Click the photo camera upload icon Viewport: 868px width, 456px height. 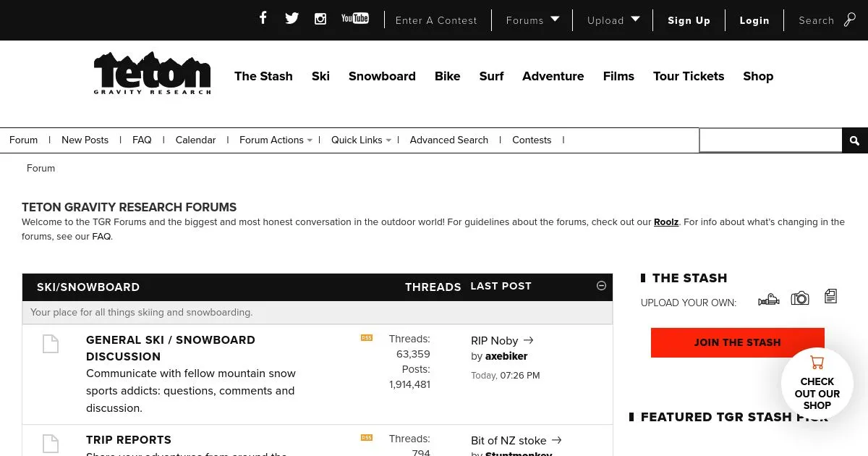[x=800, y=298]
